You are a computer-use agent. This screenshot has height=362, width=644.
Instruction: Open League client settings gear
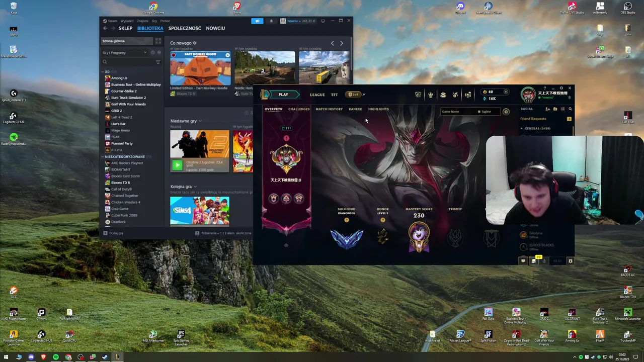(561, 88)
